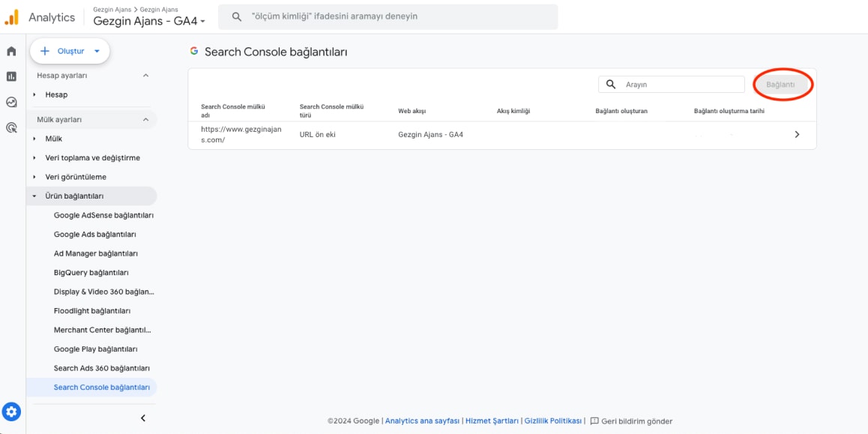Click Gezgin Ajans - GA4 web stream cell
Image resolution: width=868 pixels, height=434 pixels.
pyautogui.click(x=431, y=134)
